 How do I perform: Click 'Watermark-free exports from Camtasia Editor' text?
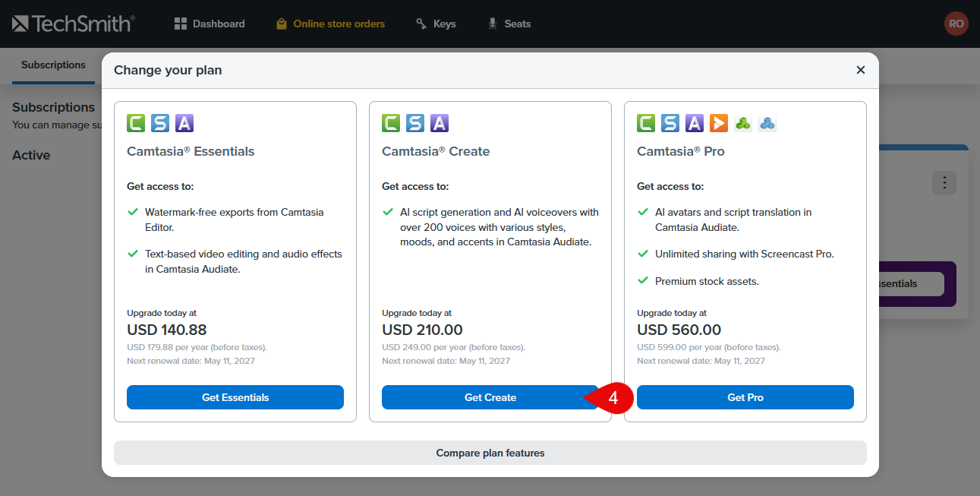[235, 220]
